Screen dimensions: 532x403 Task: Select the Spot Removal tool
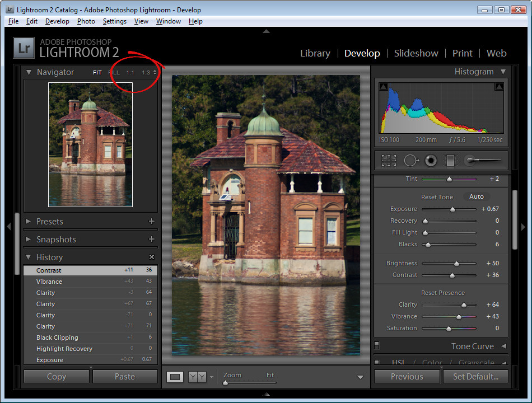(x=411, y=160)
